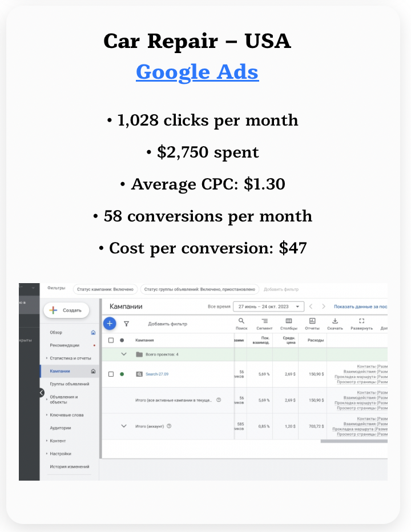Image resolution: width=411 pixels, height=532 pixels.
Task: Click the funnel filter icon
Action: pyautogui.click(x=126, y=324)
